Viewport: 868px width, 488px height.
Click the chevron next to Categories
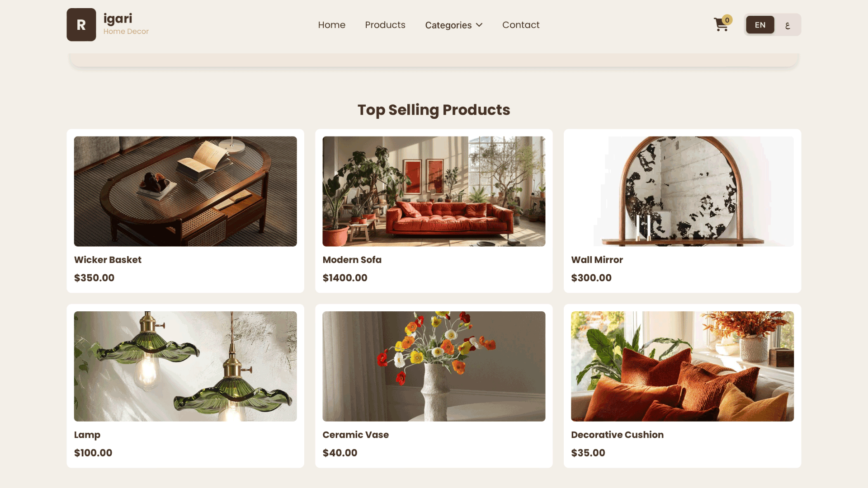point(479,25)
